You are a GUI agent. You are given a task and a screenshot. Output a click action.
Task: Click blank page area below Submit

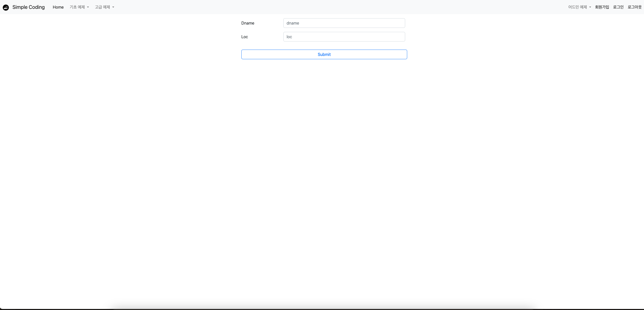pyautogui.click(x=324, y=152)
